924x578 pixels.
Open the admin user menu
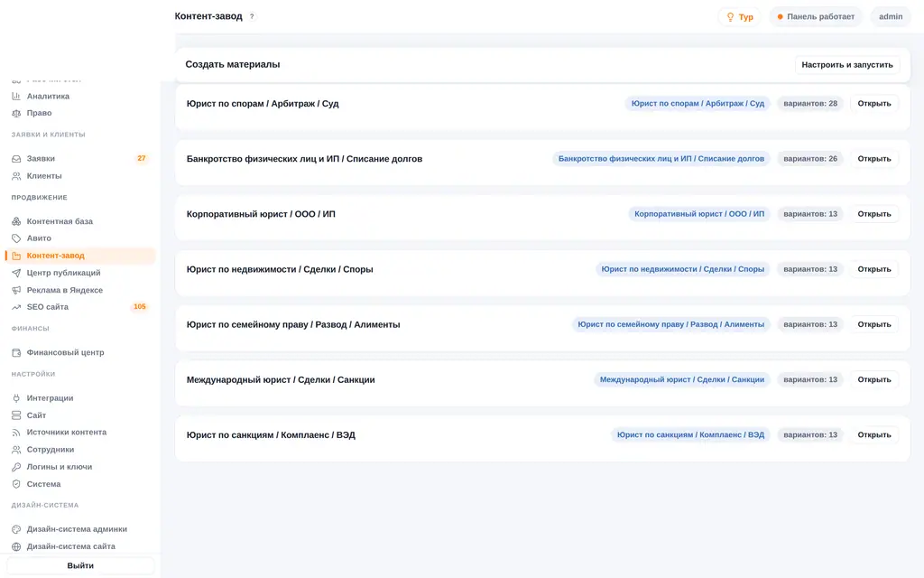(891, 17)
